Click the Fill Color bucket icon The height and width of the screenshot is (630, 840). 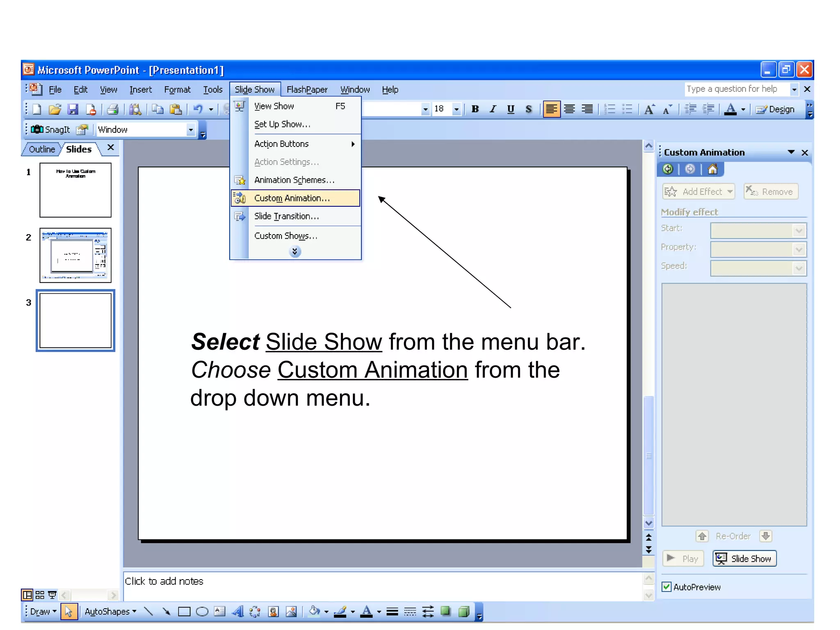pos(314,612)
